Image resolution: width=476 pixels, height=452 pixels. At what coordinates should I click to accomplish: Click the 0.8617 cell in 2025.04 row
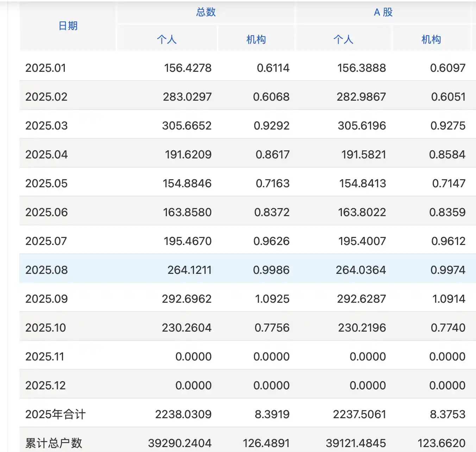coord(273,155)
